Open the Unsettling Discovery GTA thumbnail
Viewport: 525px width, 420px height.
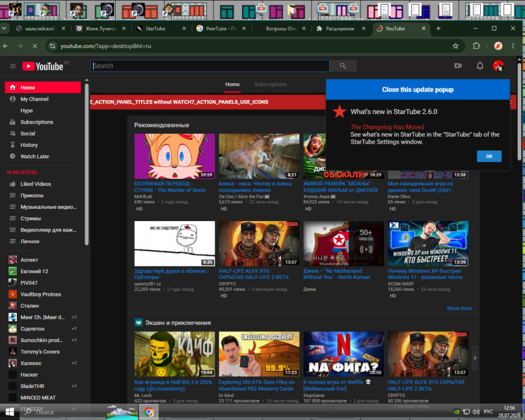click(259, 354)
